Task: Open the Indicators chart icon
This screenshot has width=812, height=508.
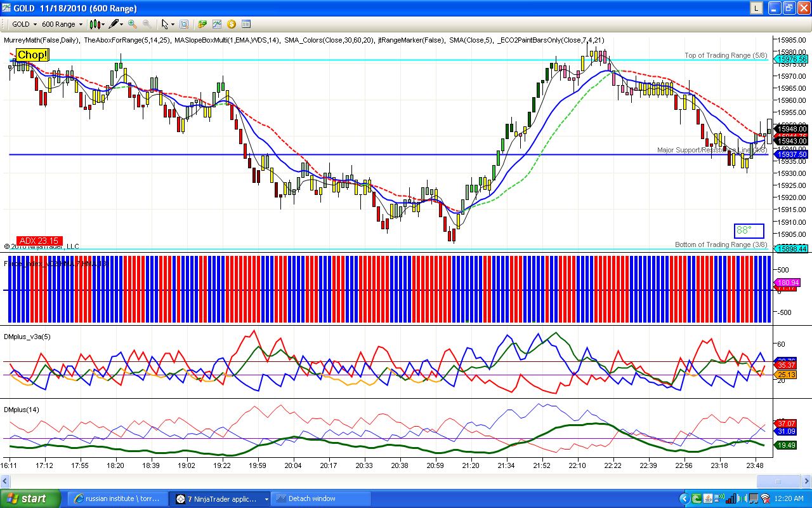Action: [217, 24]
